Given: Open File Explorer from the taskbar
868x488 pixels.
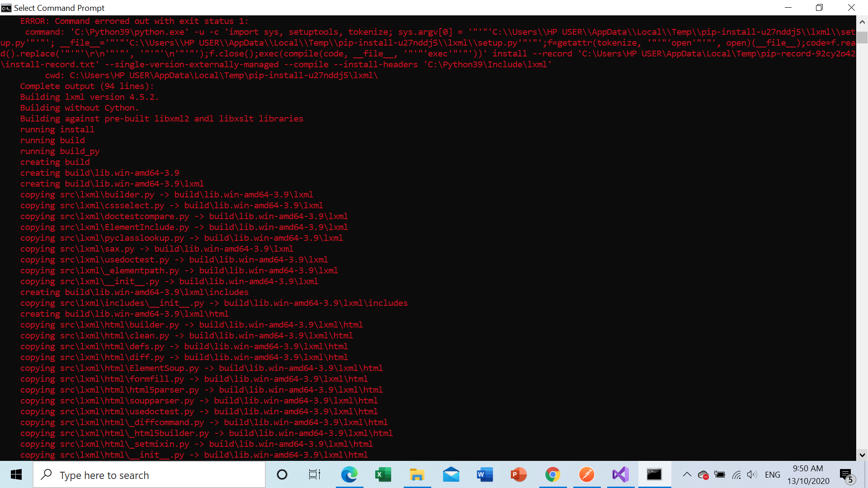Looking at the screenshot, I should [417, 474].
